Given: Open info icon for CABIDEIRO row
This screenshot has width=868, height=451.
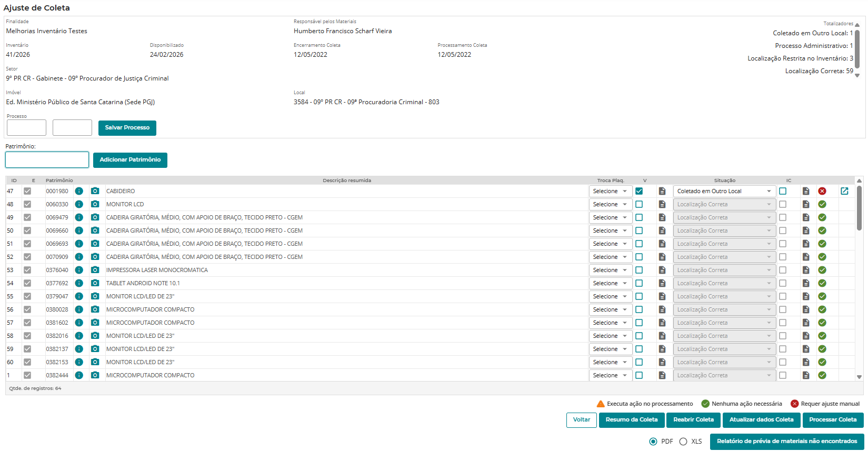Looking at the screenshot, I should click(79, 191).
